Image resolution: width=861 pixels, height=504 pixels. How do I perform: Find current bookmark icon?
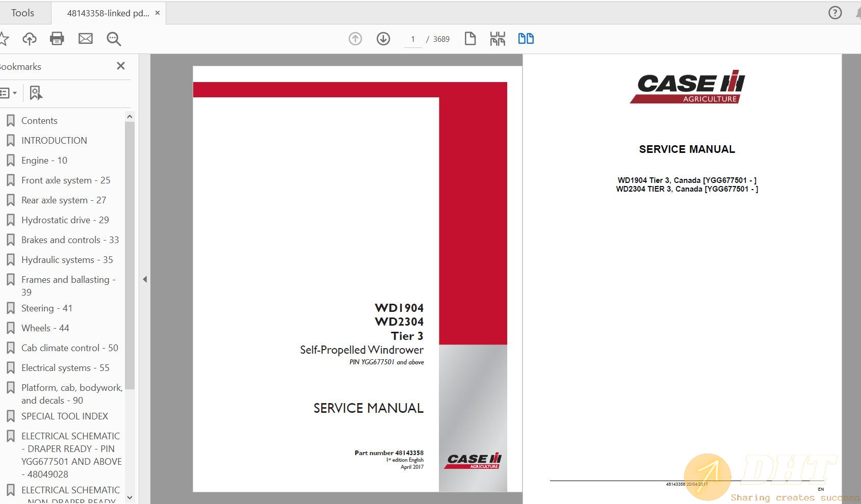36,93
